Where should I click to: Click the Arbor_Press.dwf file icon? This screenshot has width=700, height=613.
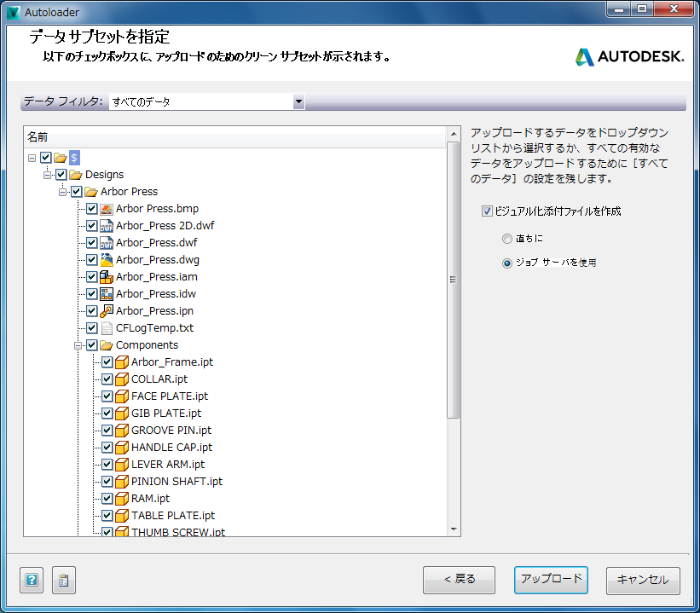(x=107, y=243)
